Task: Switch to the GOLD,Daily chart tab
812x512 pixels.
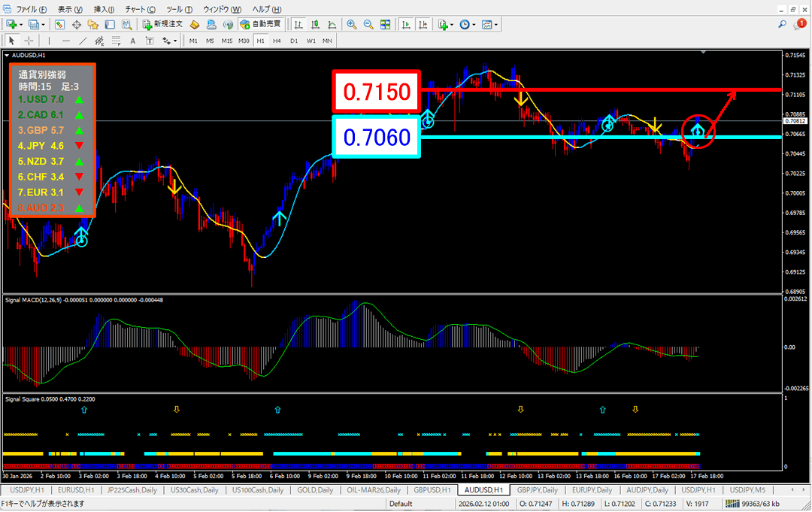Action: [x=315, y=490]
